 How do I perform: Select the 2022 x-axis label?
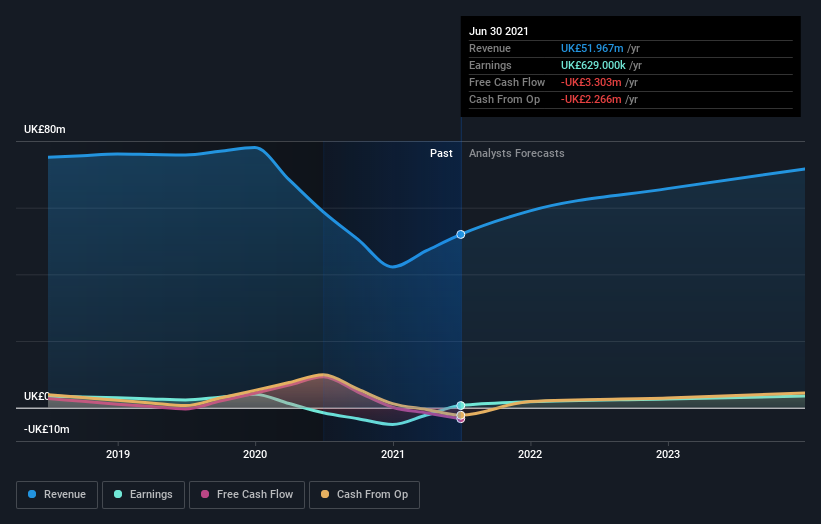click(530, 454)
